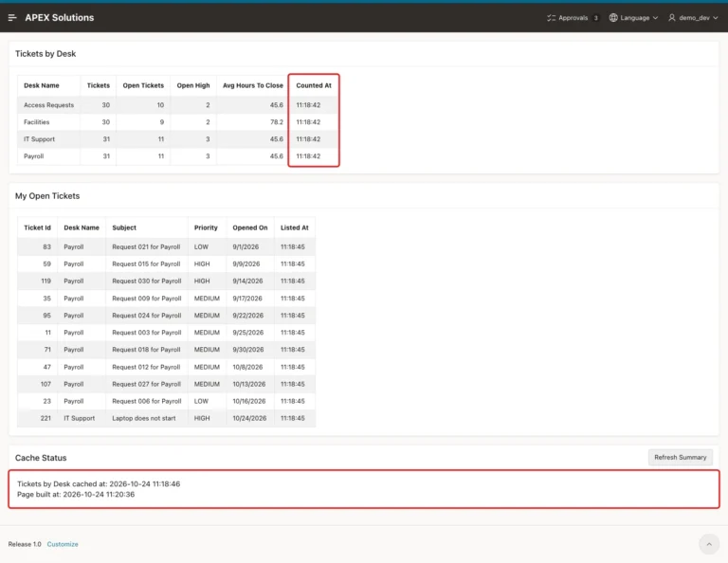This screenshot has width=728, height=563.
Task: Click the Cache Status region title
Action: [x=41, y=458]
